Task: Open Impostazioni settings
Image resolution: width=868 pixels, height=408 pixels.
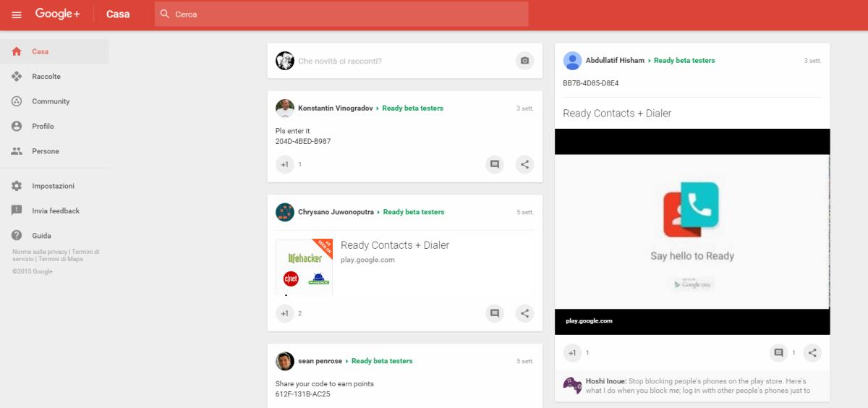Action: (x=54, y=186)
